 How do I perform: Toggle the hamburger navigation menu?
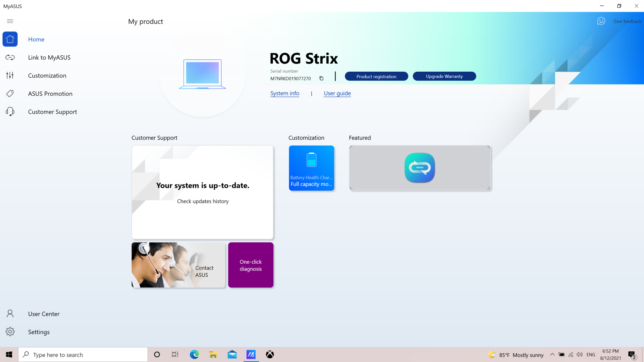pyautogui.click(x=10, y=21)
